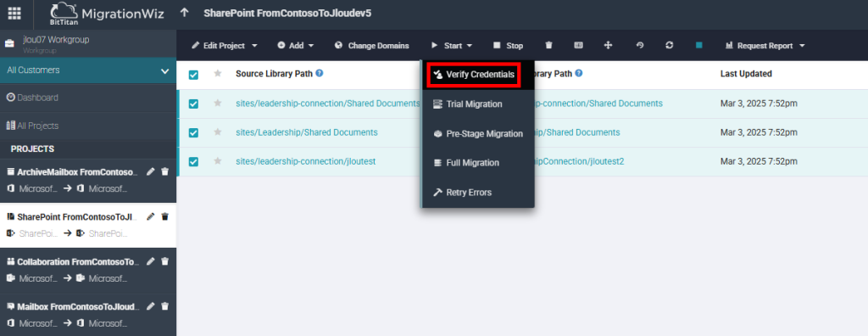Click the move arrows icon in toolbar

[x=609, y=46]
